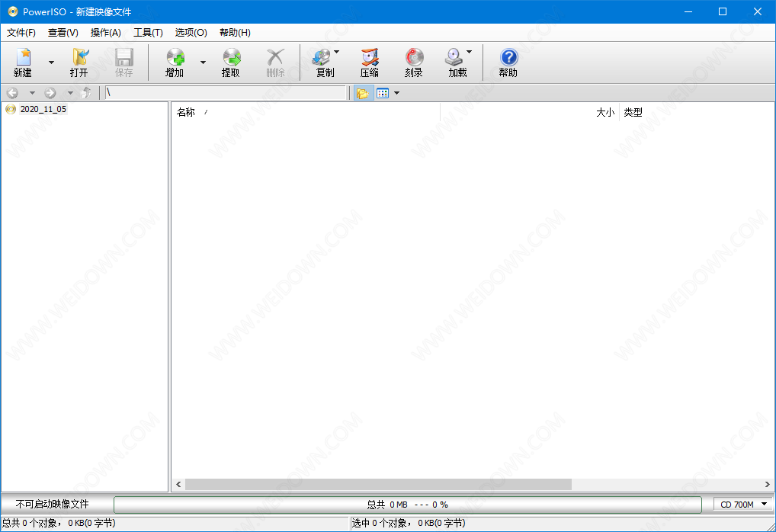Click the Forward navigation arrow
The height and width of the screenshot is (532, 776).
pos(50,93)
